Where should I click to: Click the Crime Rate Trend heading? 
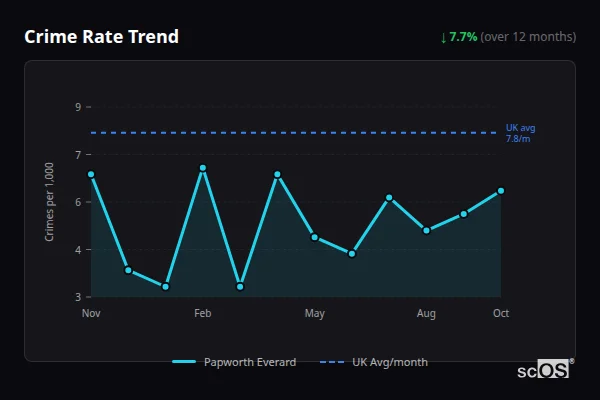click(x=101, y=37)
